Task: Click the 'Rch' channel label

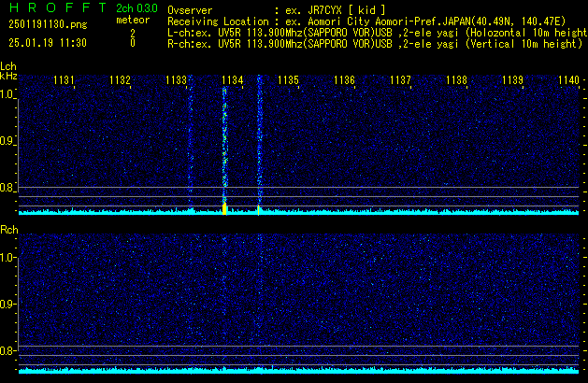Action: 9,230
